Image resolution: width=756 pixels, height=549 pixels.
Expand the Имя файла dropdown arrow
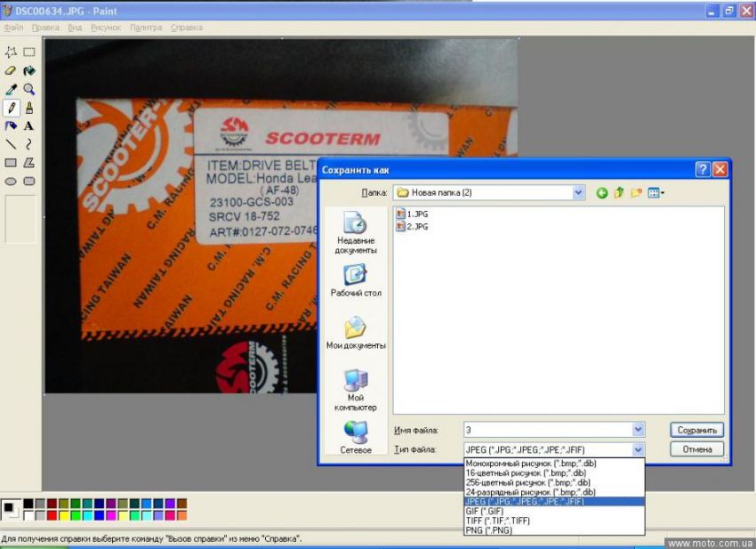coord(638,430)
